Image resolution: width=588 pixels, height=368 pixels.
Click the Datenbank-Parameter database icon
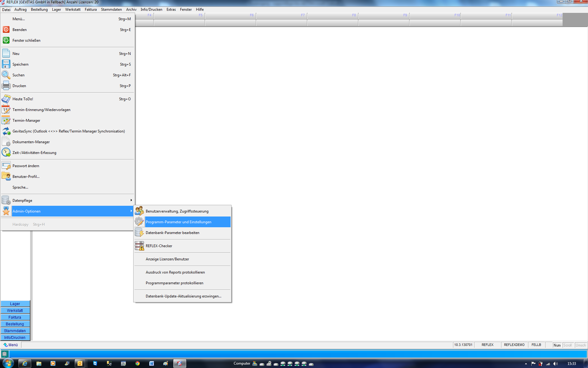(139, 232)
